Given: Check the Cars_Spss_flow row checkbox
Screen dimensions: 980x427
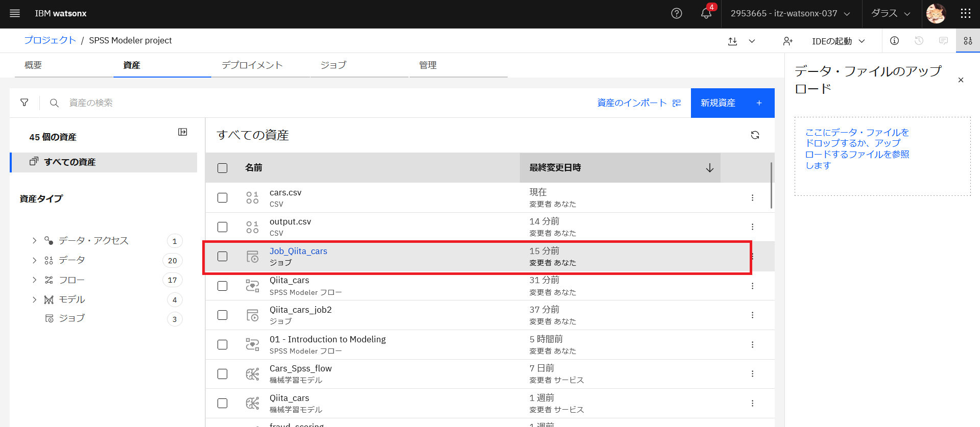Looking at the screenshot, I should (x=222, y=374).
